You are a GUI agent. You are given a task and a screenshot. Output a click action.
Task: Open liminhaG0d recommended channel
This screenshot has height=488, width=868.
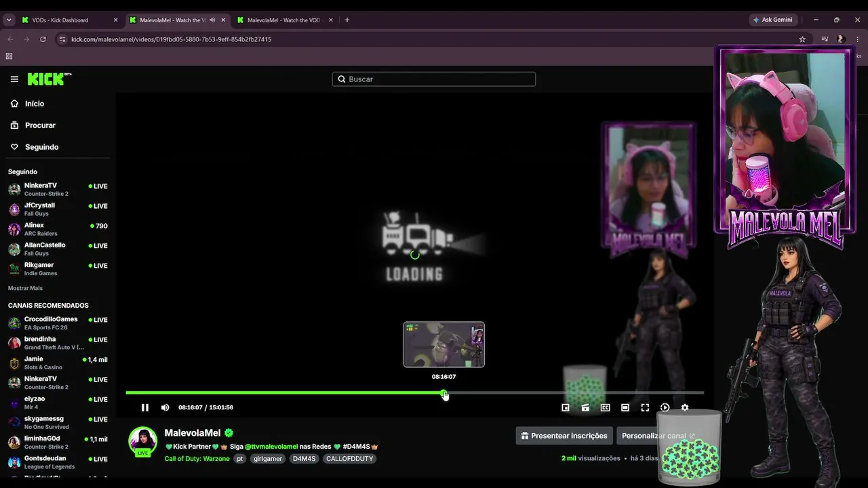pos(58,442)
